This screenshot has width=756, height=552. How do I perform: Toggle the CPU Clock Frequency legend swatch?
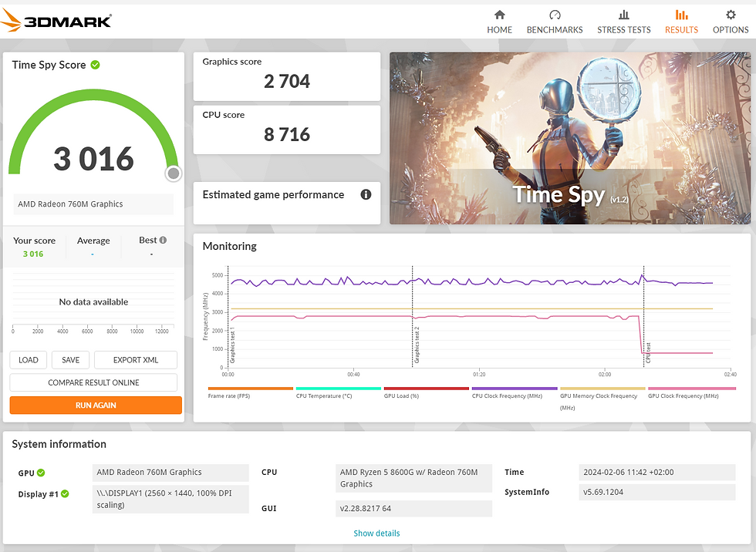pos(515,389)
